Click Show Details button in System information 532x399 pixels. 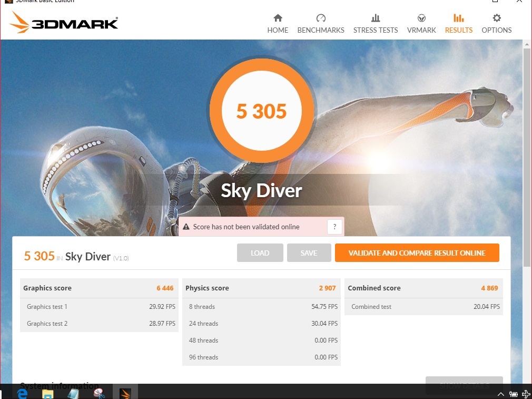point(464,384)
